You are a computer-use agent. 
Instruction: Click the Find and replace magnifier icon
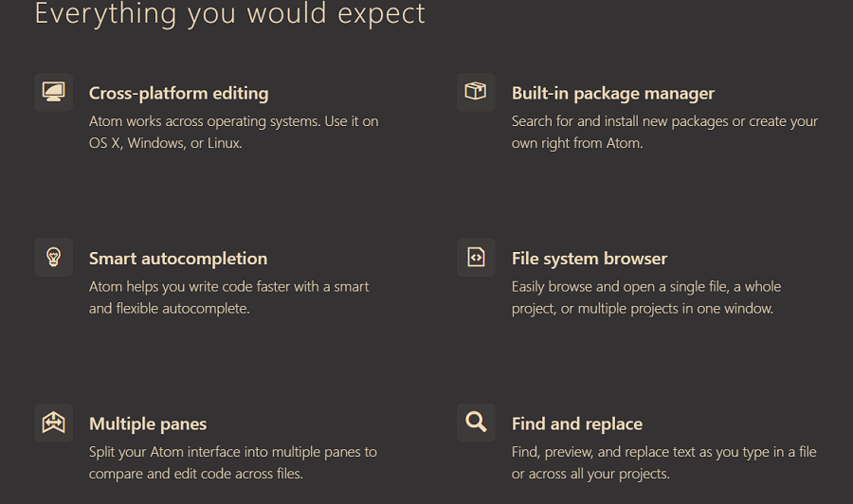click(476, 423)
